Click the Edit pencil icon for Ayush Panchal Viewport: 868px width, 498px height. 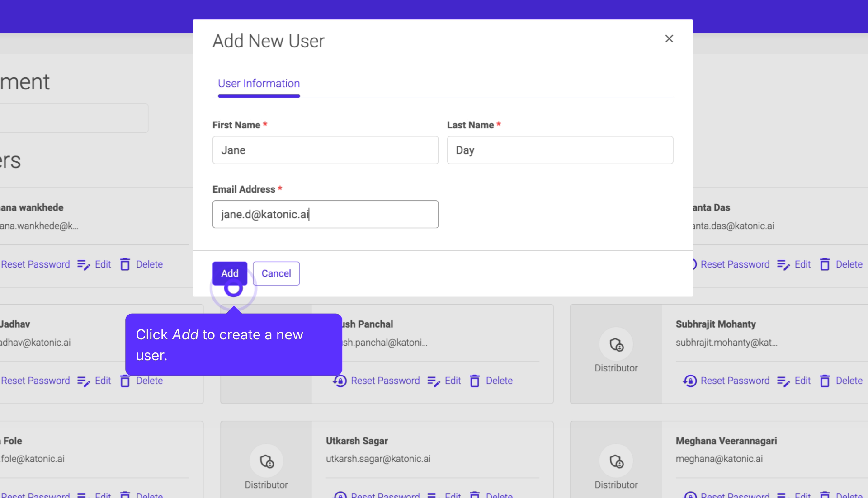[x=434, y=381]
